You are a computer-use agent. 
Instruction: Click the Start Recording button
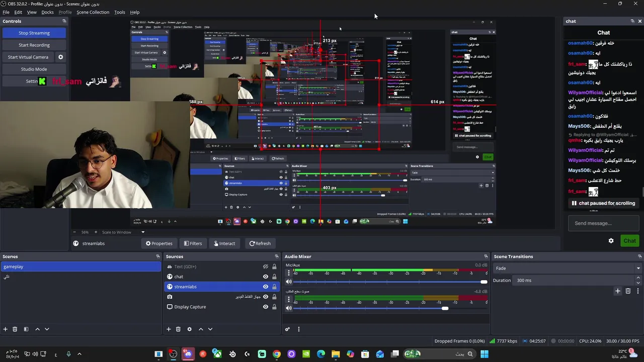[34, 45]
